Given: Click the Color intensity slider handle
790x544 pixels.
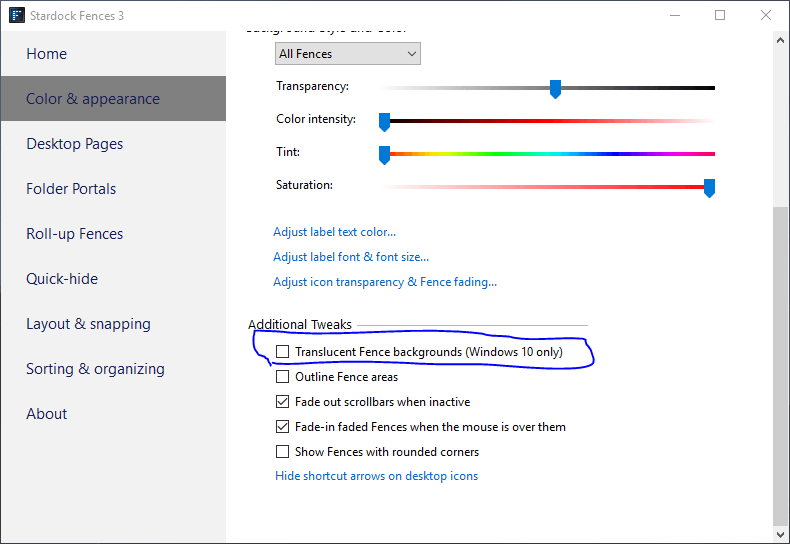Looking at the screenshot, I should (384, 122).
